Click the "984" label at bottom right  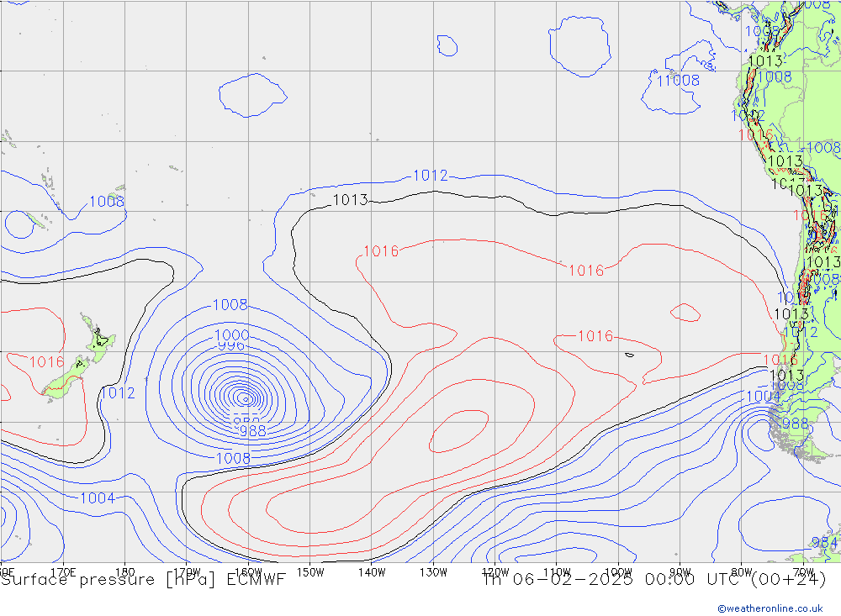point(824,543)
